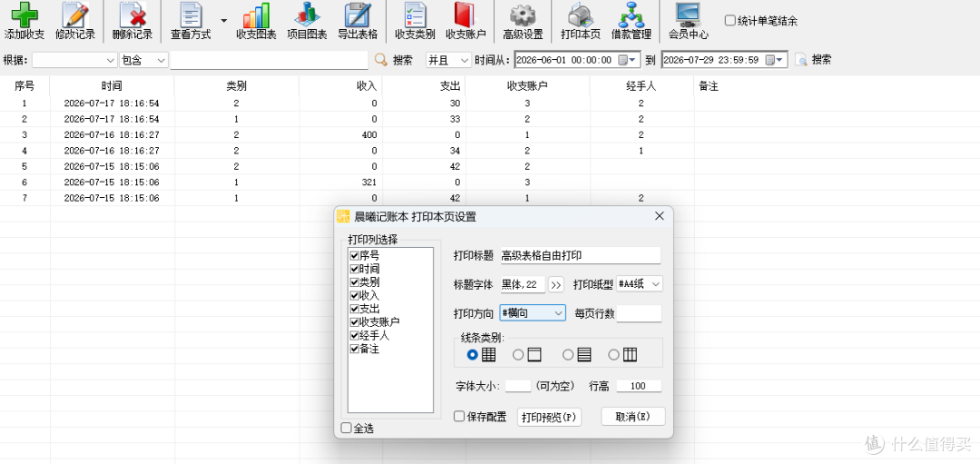The image size is (980, 464).
Task: Open 收支账户 red book icon
Action: [465, 14]
